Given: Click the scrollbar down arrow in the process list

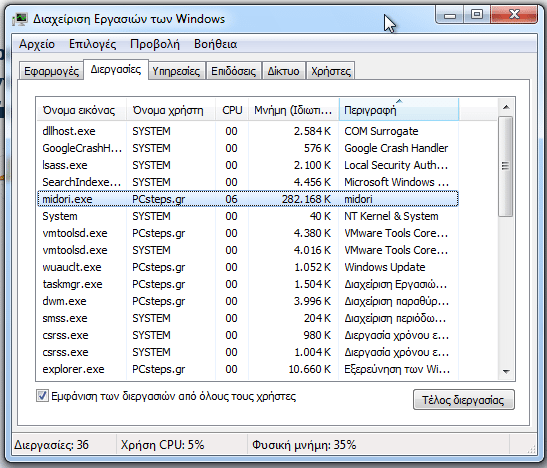Looking at the screenshot, I should [506, 372].
